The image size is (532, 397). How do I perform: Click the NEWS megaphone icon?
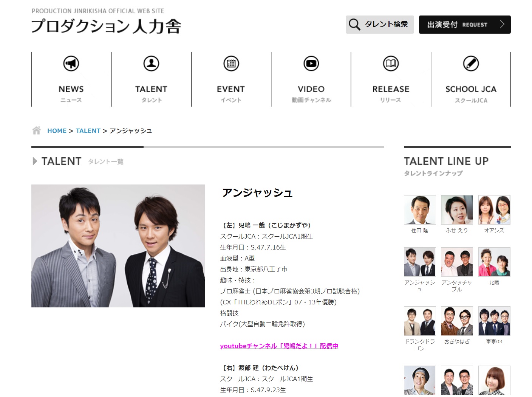71,64
